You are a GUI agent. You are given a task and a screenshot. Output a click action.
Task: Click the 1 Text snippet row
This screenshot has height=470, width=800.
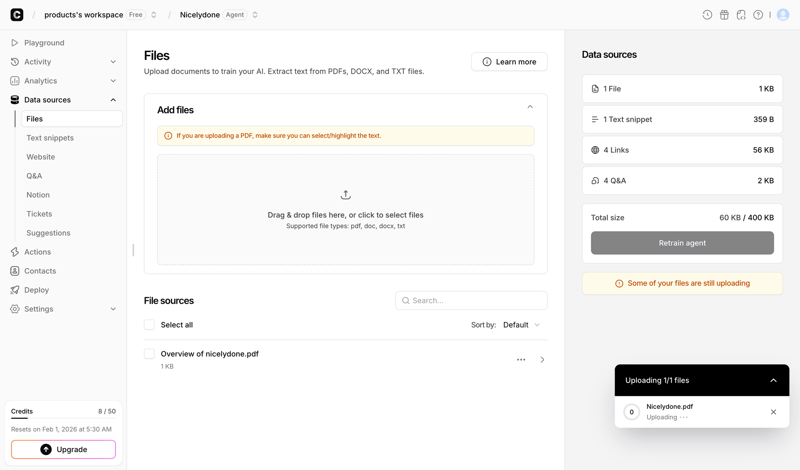[682, 119]
